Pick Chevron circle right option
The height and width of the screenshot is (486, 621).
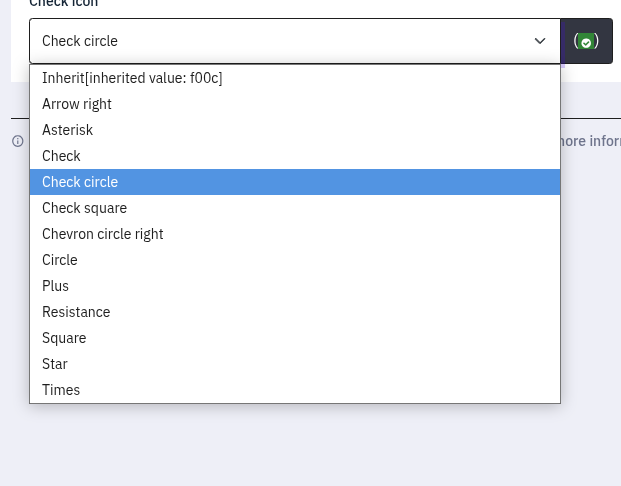[x=102, y=234]
